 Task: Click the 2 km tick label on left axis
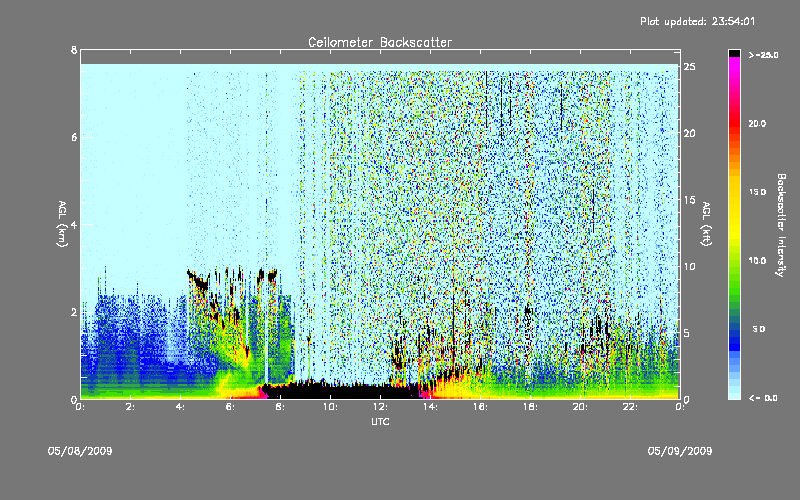[x=74, y=312]
